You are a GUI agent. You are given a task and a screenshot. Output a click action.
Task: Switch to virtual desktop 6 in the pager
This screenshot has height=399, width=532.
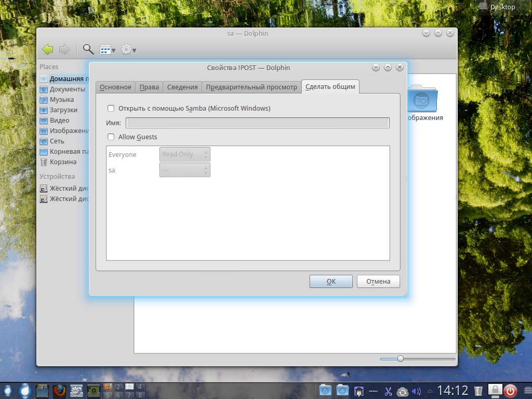(x=118, y=395)
